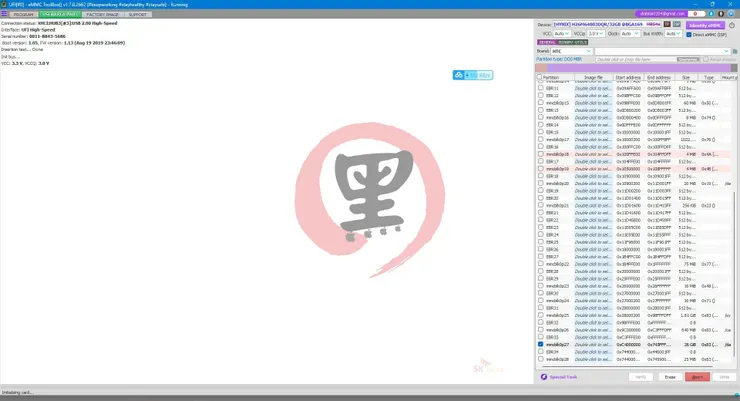Click the dark chip icon after device name

(x=667, y=24)
